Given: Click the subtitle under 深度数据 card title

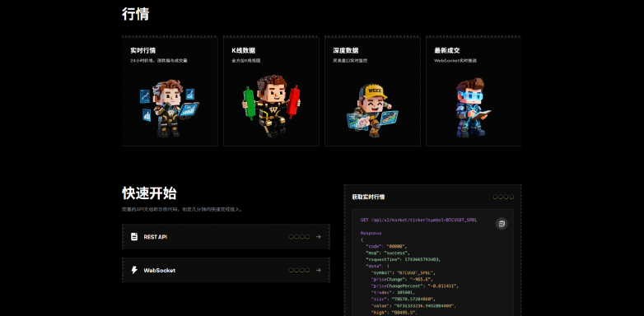Looking at the screenshot, I should 350,61.
